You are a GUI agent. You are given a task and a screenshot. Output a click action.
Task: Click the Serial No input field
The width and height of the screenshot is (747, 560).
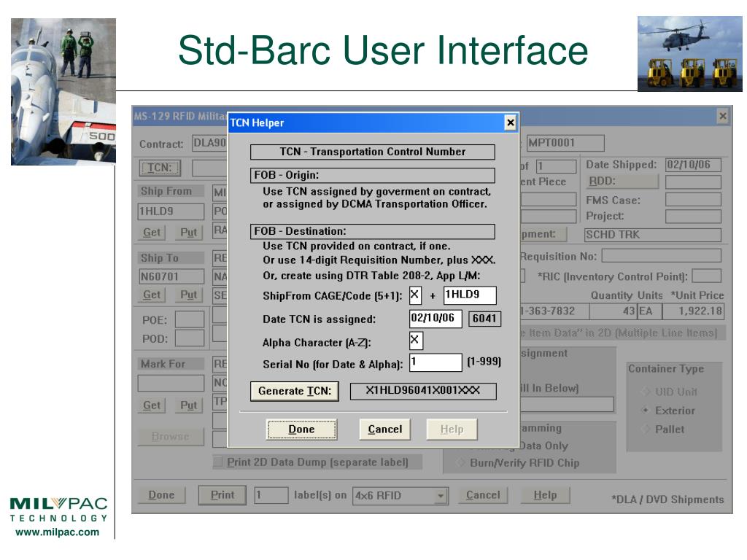[x=436, y=362]
